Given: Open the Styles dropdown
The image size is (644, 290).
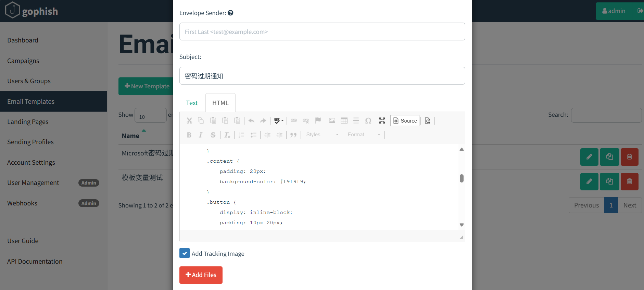Looking at the screenshot, I should pos(322,135).
